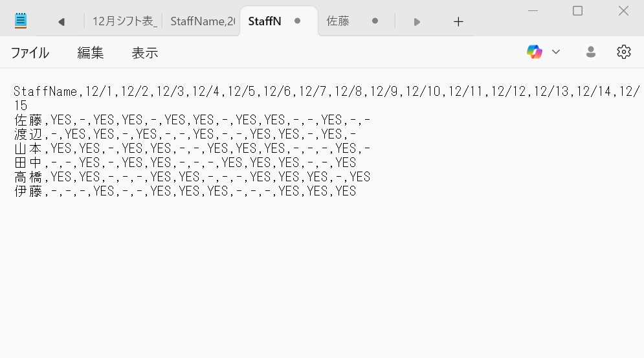The height and width of the screenshot is (358, 644).
Task: Open Notepad settings gear
Action: point(623,52)
